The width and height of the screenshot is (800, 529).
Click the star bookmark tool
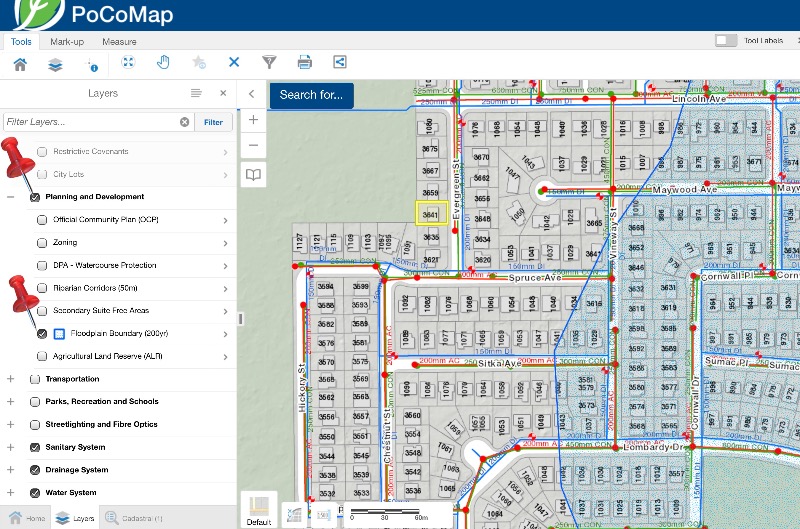coord(198,62)
